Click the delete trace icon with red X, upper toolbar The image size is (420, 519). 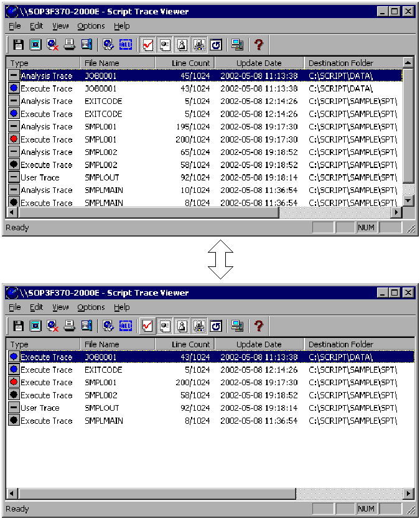[53, 45]
